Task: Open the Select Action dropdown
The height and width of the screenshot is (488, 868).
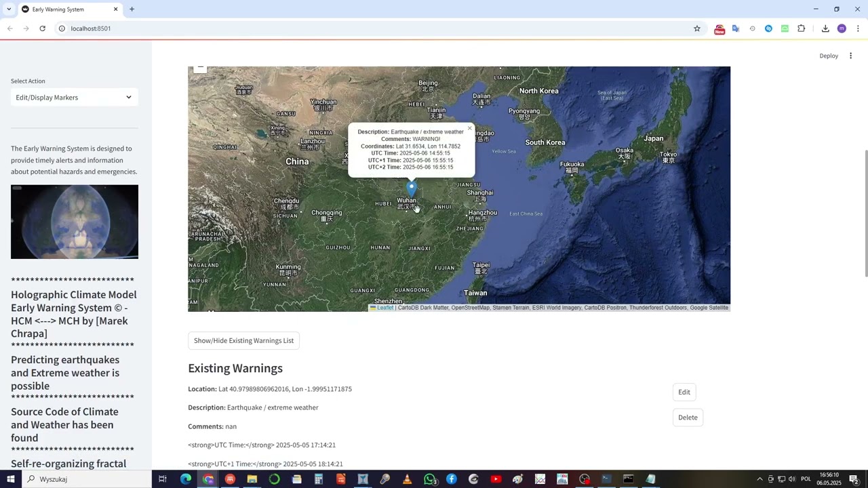Action: click(75, 98)
